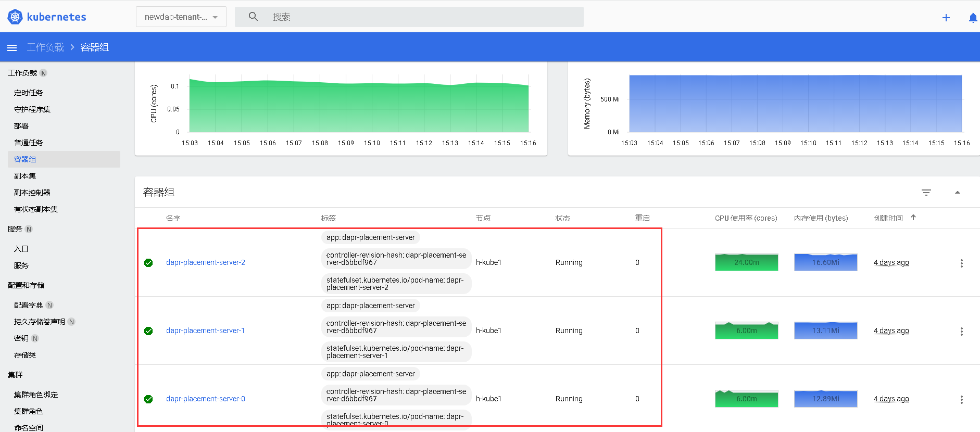The image size is (980, 432).
Task: Click 工作负载 in the breadcrumb
Action: click(45, 47)
